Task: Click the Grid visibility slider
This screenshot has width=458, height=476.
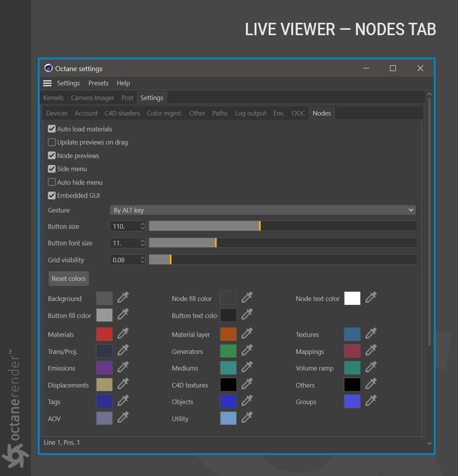Action: tap(282, 260)
